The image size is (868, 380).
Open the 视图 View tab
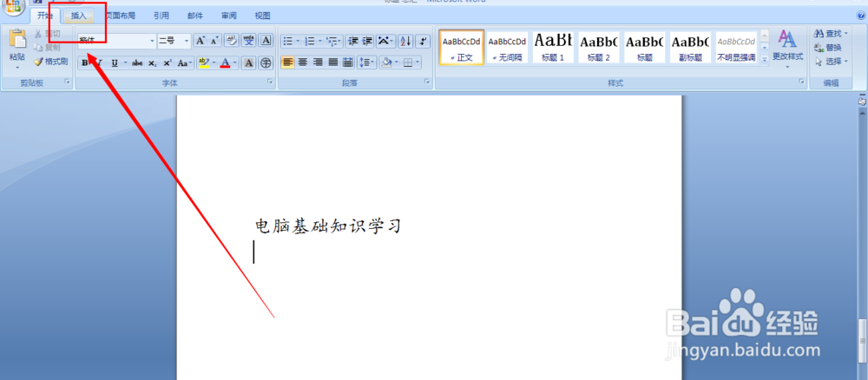262,16
